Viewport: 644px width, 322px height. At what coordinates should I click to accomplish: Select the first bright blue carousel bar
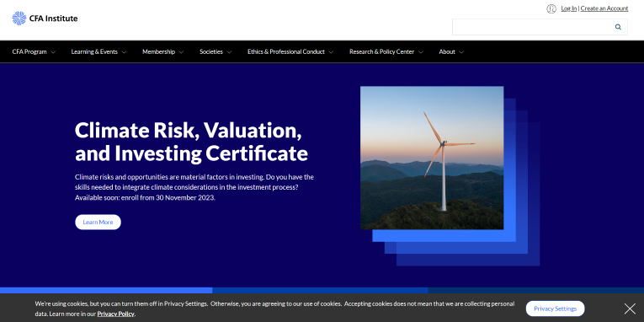coord(106,290)
